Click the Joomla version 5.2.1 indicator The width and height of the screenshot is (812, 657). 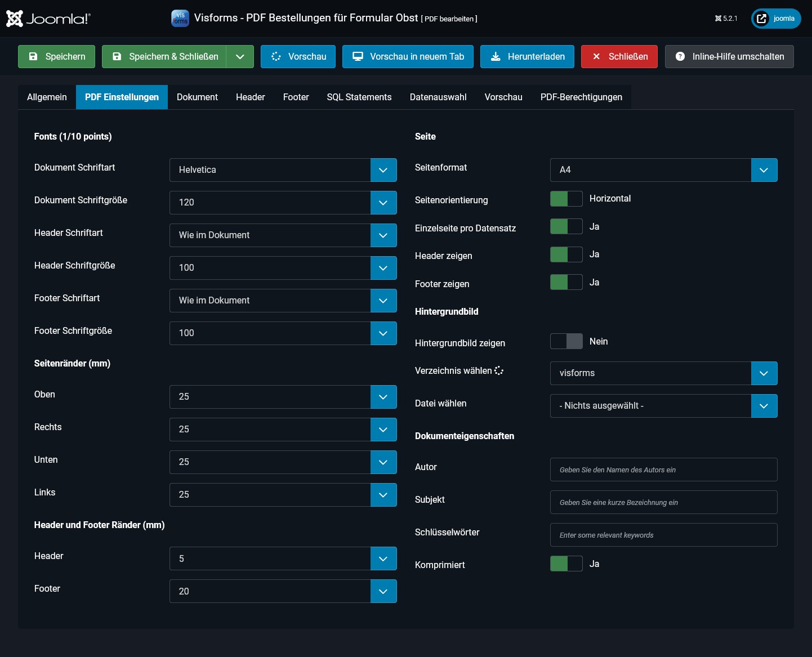click(726, 19)
